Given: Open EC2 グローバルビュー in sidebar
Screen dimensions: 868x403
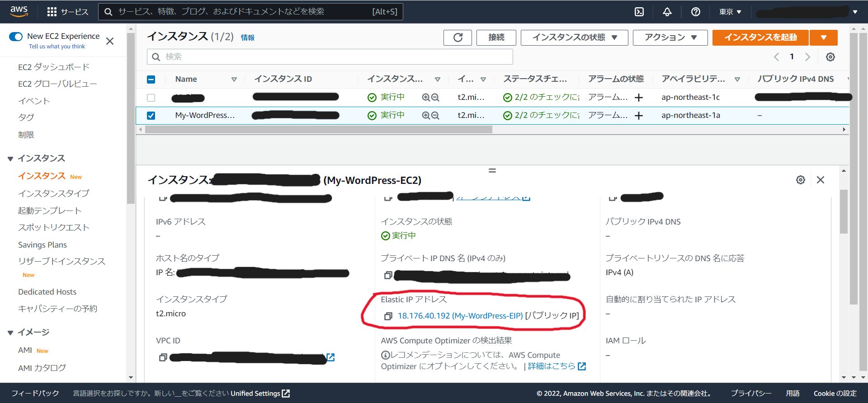Looking at the screenshot, I should (57, 84).
